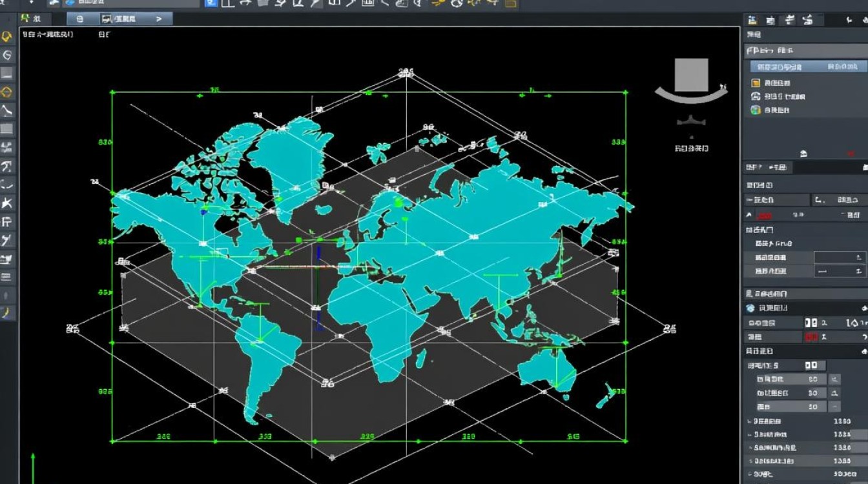The width and height of the screenshot is (868, 484).
Task: Click the gray view cube in viewport corner
Action: pos(691,76)
